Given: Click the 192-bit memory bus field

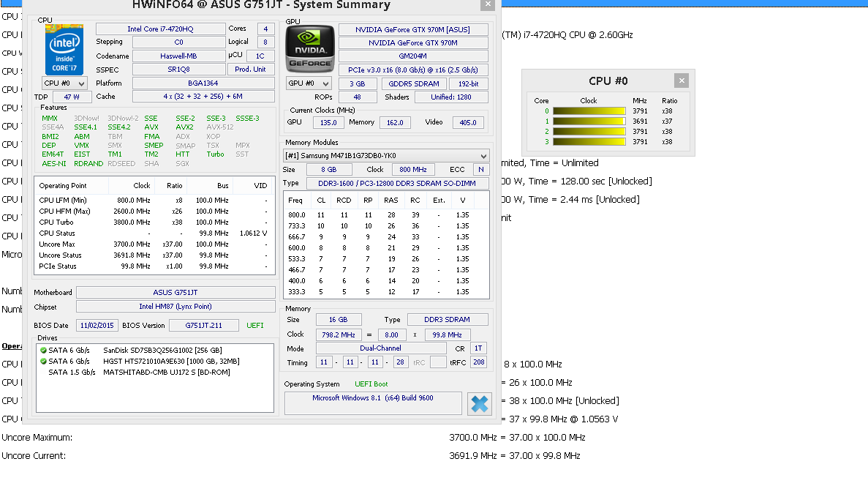Looking at the screenshot, I should point(468,83).
